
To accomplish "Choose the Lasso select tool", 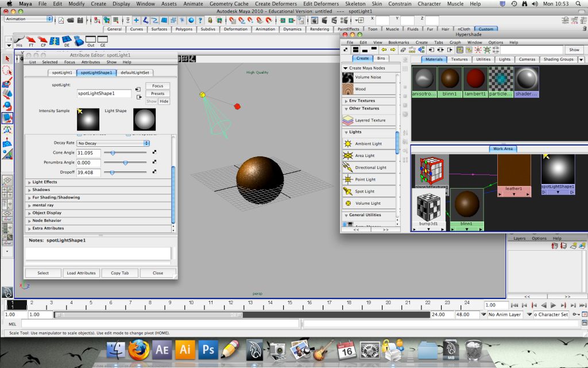I will (7, 70).
